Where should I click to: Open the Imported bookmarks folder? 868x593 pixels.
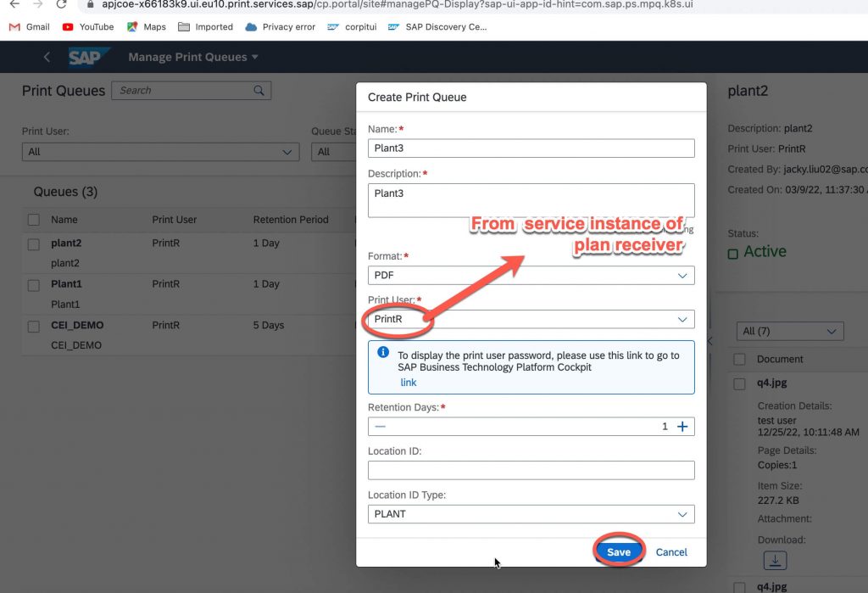(x=205, y=26)
